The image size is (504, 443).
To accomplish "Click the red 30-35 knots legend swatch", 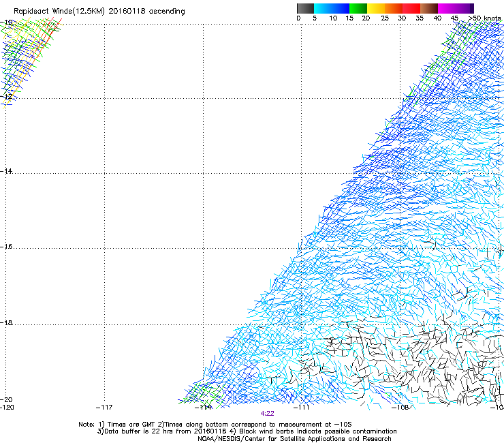I will pos(411,8).
